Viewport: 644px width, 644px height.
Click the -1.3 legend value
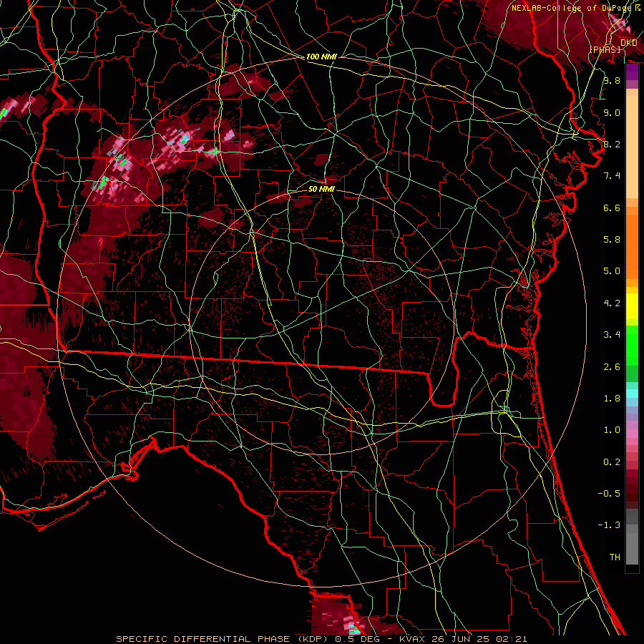tap(609, 525)
